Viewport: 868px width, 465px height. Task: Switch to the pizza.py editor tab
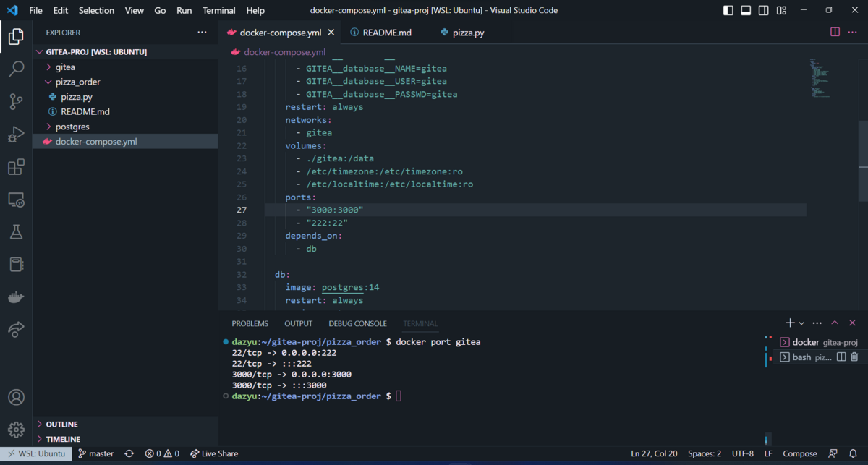click(468, 33)
